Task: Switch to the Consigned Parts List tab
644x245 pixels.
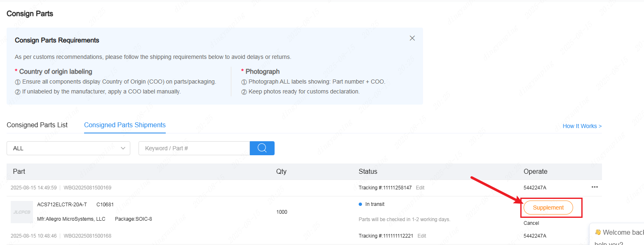Action: (37, 125)
